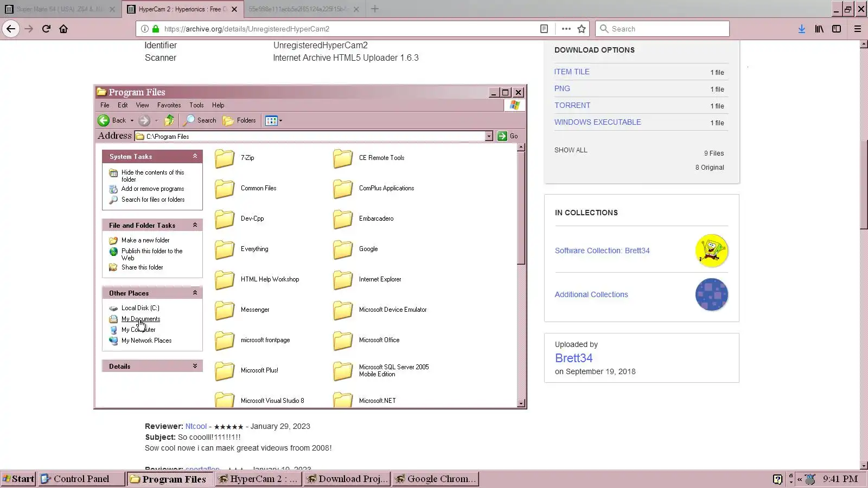The width and height of the screenshot is (868, 488).
Task: Select the 7-Zip folder icon
Action: (225, 158)
